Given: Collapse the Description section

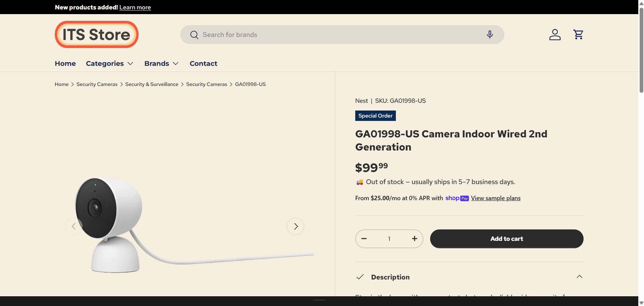Looking at the screenshot, I should [x=579, y=277].
